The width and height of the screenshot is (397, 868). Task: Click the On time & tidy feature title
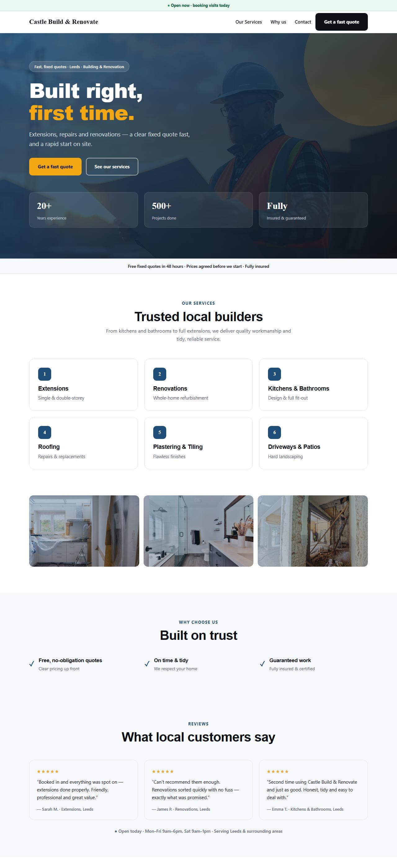171,660
